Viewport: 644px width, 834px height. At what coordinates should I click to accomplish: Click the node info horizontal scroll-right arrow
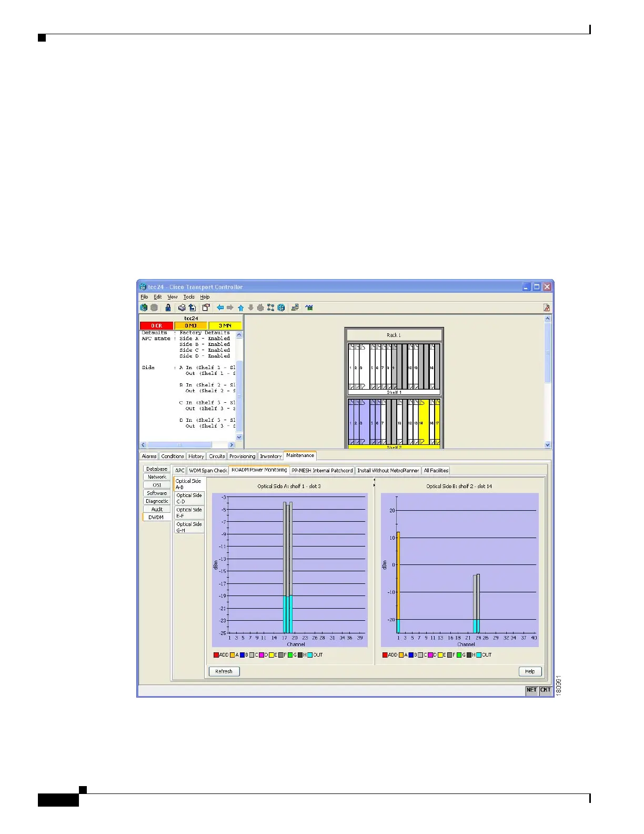coord(232,445)
